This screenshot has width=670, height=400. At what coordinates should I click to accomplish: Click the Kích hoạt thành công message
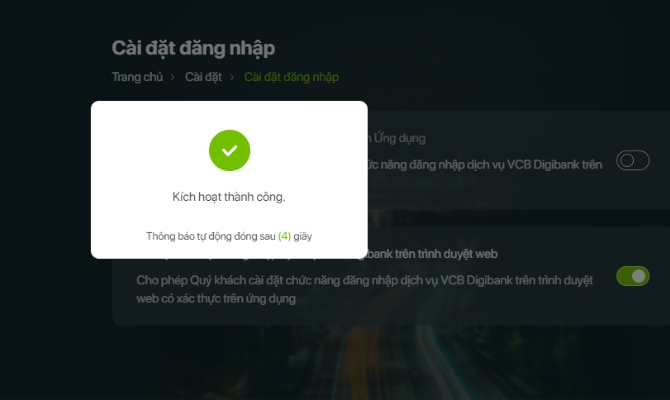coord(229,197)
